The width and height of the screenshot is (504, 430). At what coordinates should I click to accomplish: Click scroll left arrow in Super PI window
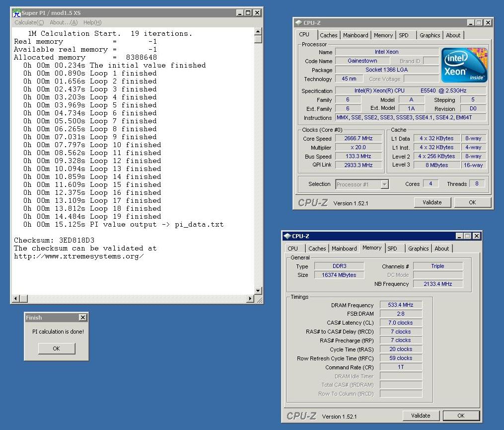coord(15,299)
